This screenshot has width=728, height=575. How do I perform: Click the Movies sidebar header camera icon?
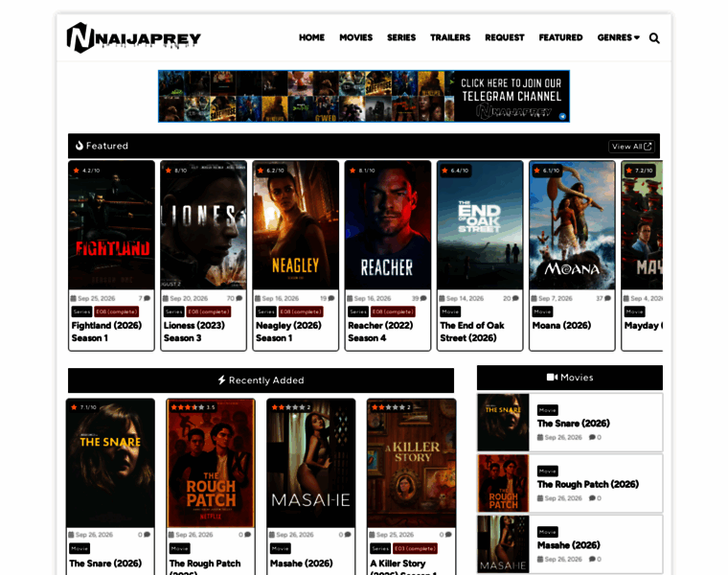pyautogui.click(x=552, y=378)
